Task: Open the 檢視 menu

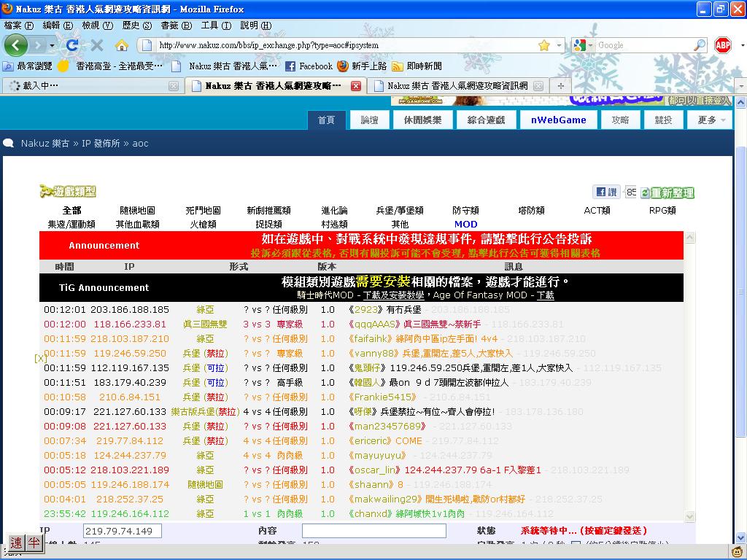Action: point(97,26)
